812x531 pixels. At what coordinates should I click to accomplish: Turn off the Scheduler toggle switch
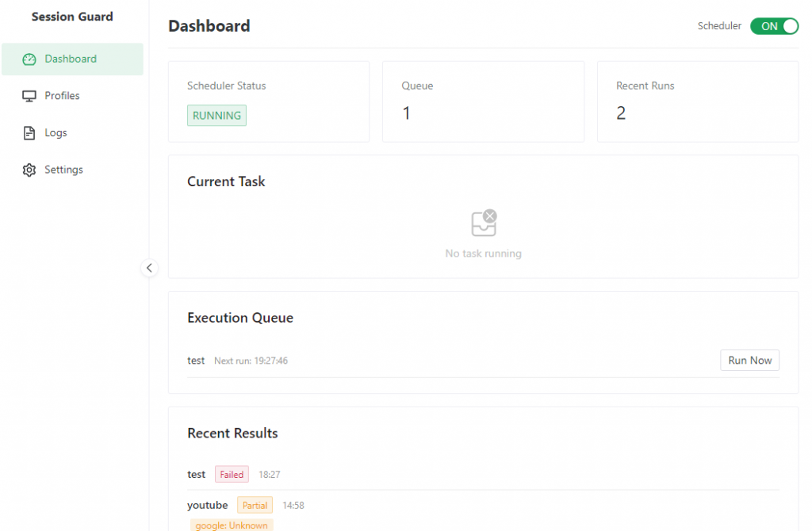(x=774, y=26)
